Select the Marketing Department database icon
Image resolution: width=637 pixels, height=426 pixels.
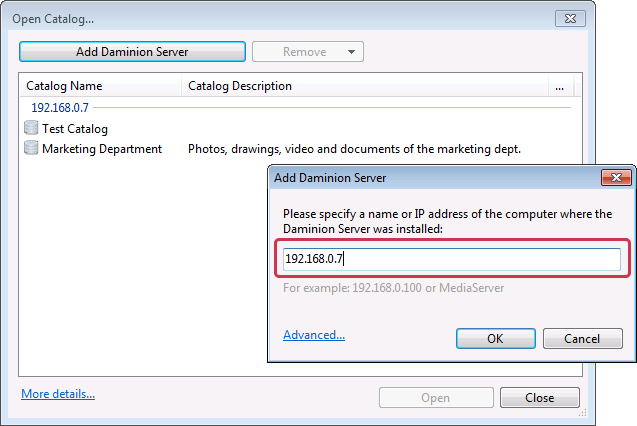pyautogui.click(x=31, y=148)
